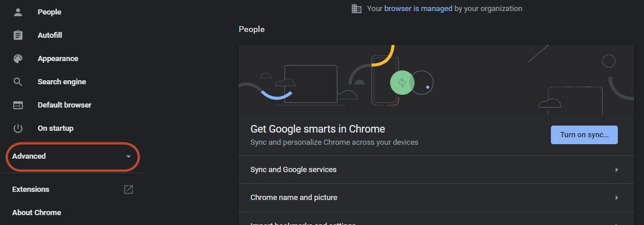
Task: Click the managed organization building icon
Action: tap(357, 8)
